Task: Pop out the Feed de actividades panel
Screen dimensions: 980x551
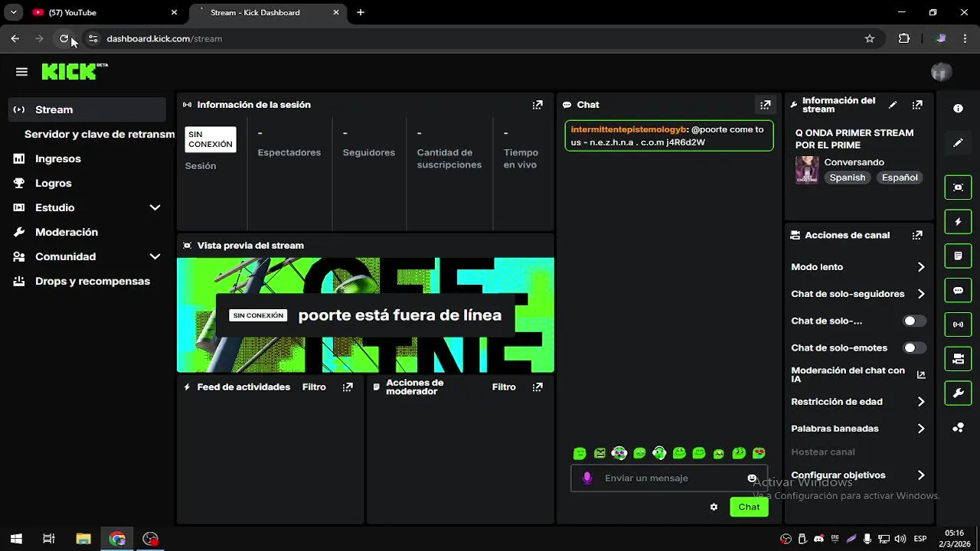Action: click(x=348, y=387)
